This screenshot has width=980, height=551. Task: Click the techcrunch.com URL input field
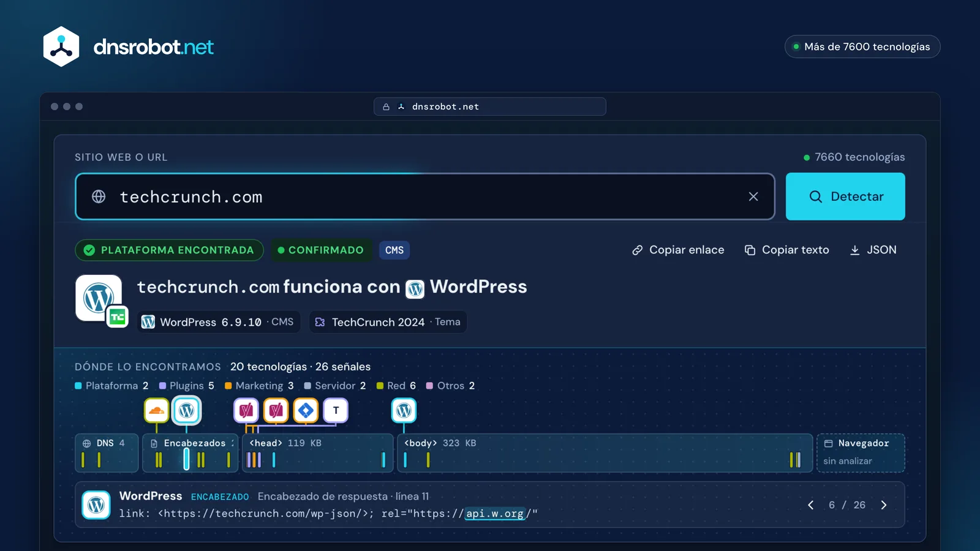[425, 197]
